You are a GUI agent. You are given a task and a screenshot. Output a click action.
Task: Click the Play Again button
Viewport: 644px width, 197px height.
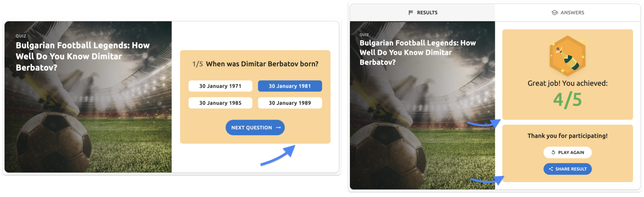(x=567, y=153)
